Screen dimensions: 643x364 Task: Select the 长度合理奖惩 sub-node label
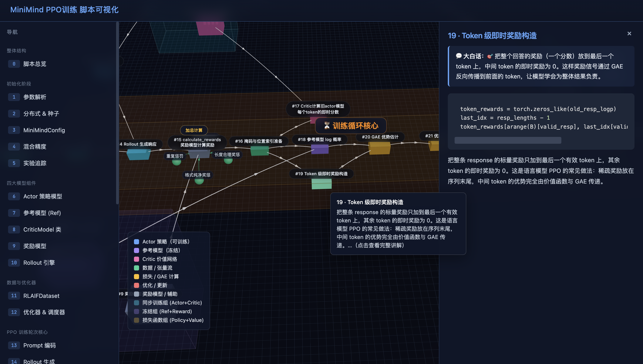point(227,155)
